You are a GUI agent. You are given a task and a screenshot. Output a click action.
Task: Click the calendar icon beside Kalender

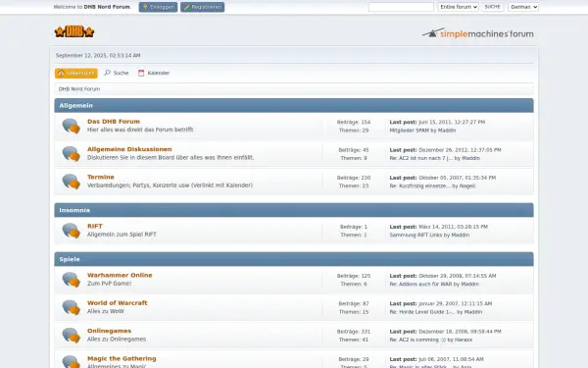point(141,73)
